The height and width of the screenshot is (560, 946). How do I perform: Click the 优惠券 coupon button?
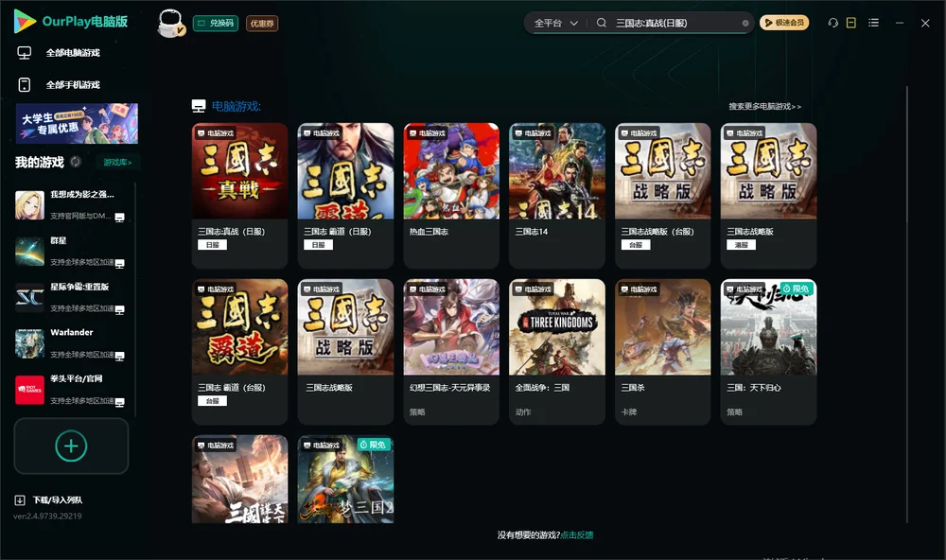262,23
